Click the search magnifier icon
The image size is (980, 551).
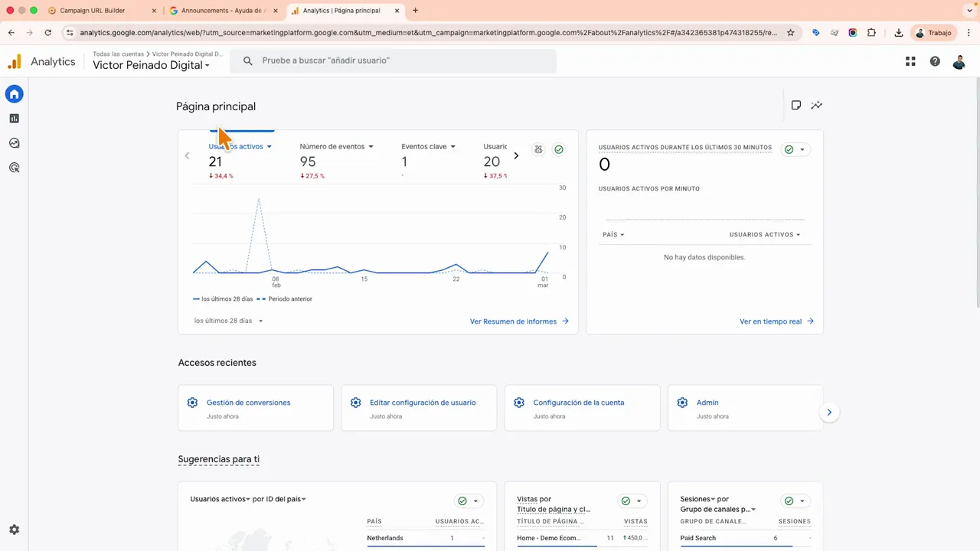pyautogui.click(x=247, y=60)
